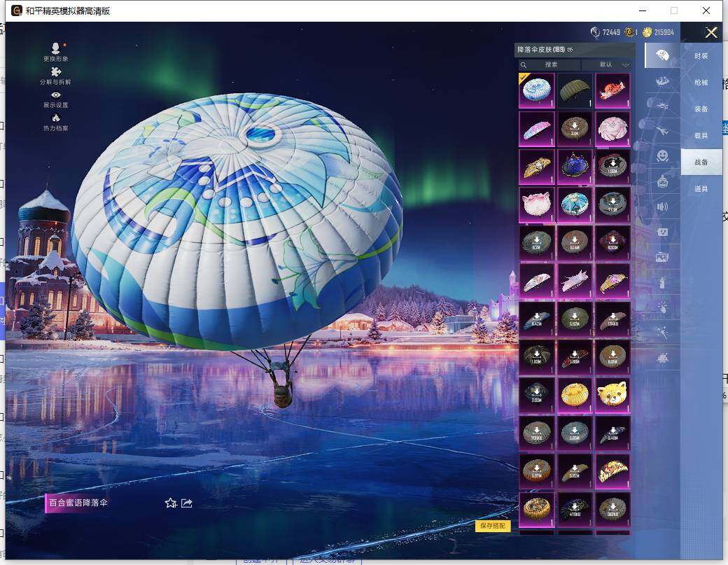The image size is (728, 565).
Task: Select the teal blue round parachute thumbnail
Action: (575, 204)
